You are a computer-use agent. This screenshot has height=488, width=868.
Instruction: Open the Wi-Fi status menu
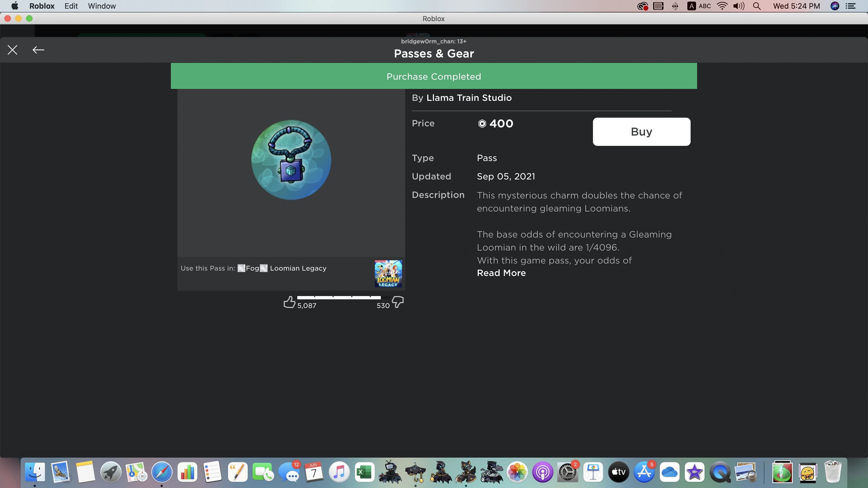(722, 6)
